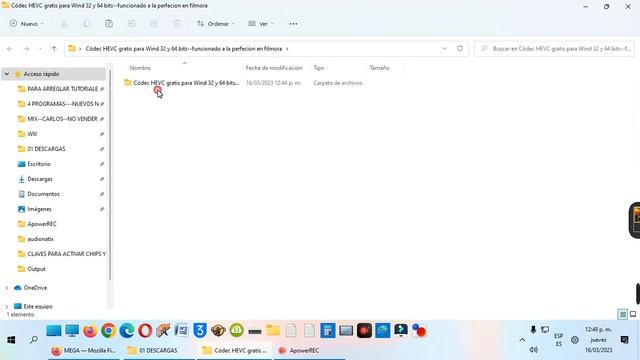This screenshot has width=640, height=360.
Task: Click the Share icon in toolbar
Action: [x=154, y=24]
